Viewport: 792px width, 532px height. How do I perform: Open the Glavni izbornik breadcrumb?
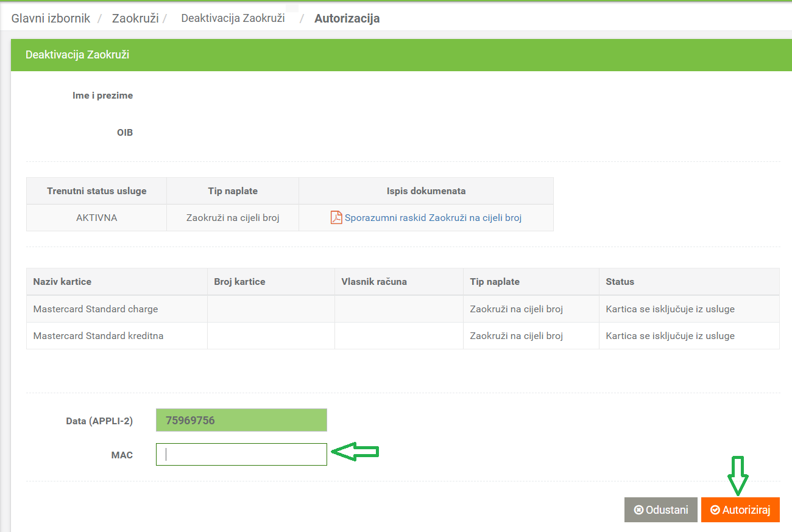pos(51,18)
